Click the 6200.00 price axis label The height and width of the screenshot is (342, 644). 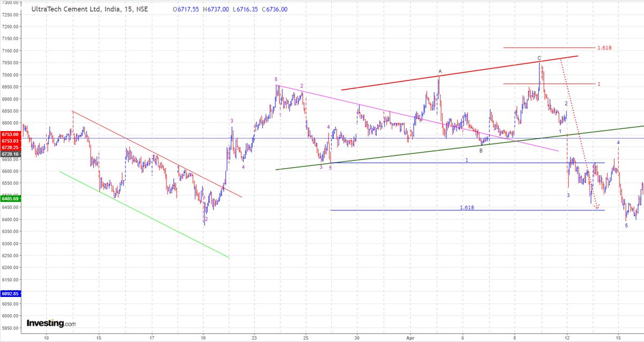tap(10, 267)
